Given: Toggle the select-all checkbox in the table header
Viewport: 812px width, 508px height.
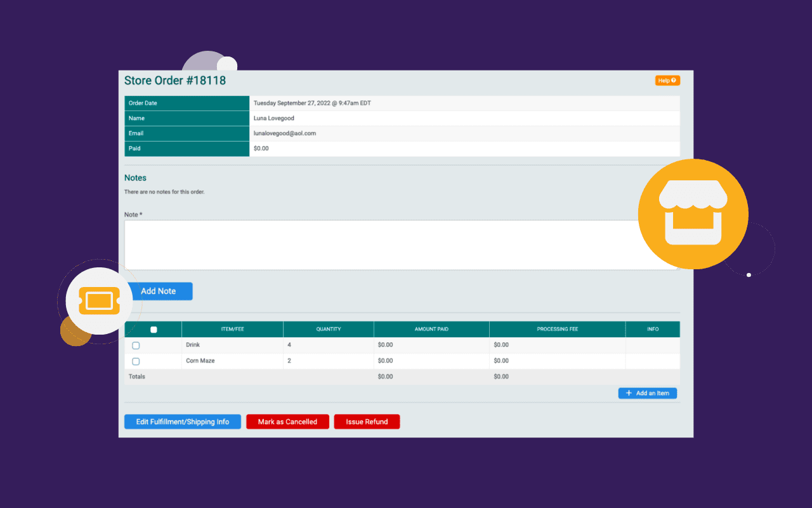Looking at the screenshot, I should tap(152, 328).
